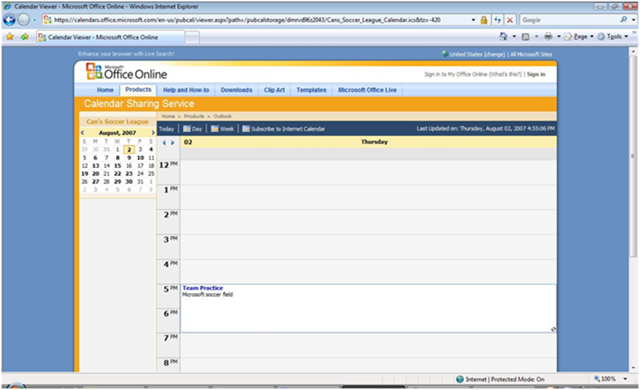Viewport: 640px width, 390px height.
Task: Open All Microsoft Sites link
Action: pyautogui.click(x=531, y=54)
